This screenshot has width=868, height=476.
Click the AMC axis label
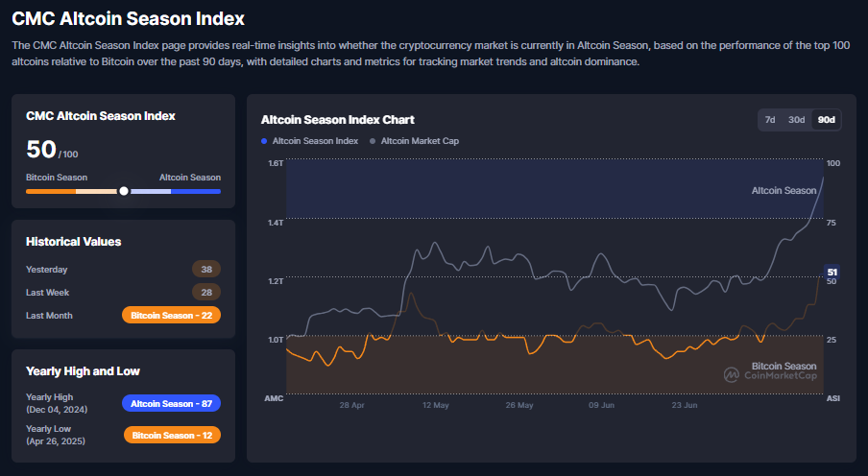[274, 398]
